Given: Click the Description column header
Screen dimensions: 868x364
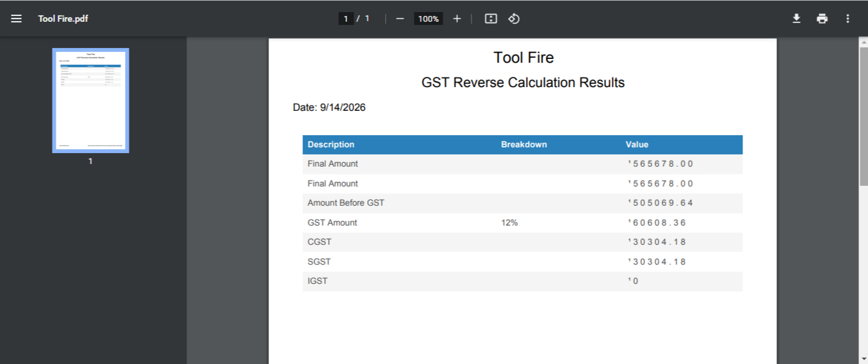Looking at the screenshot, I should (x=331, y=145).
